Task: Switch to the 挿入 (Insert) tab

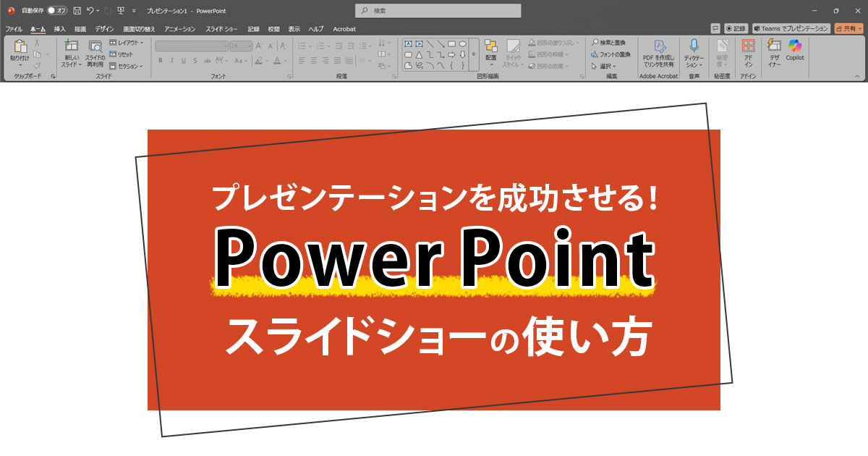Action: tap(59, 29)
